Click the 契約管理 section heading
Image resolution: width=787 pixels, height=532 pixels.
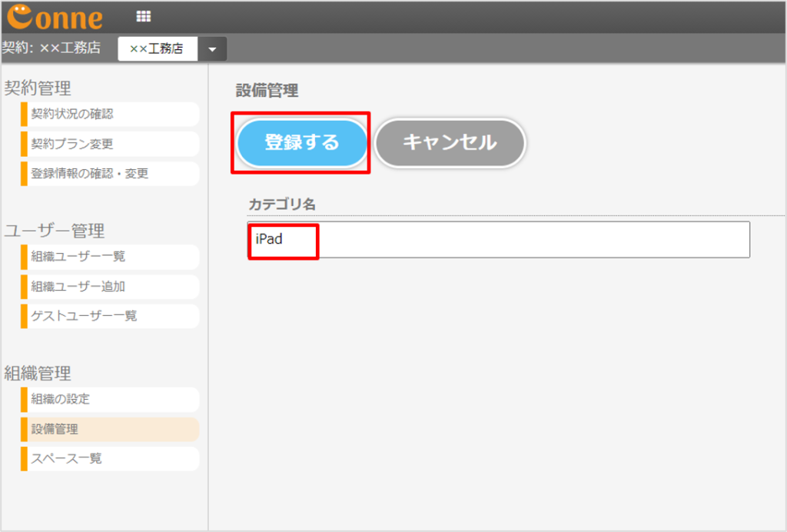coord(38,88)
